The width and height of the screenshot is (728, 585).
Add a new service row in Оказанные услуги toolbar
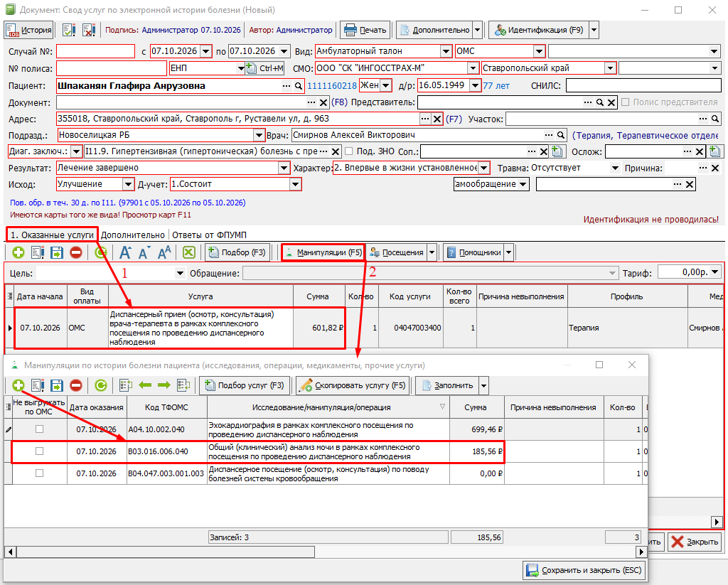coord(18,252)
